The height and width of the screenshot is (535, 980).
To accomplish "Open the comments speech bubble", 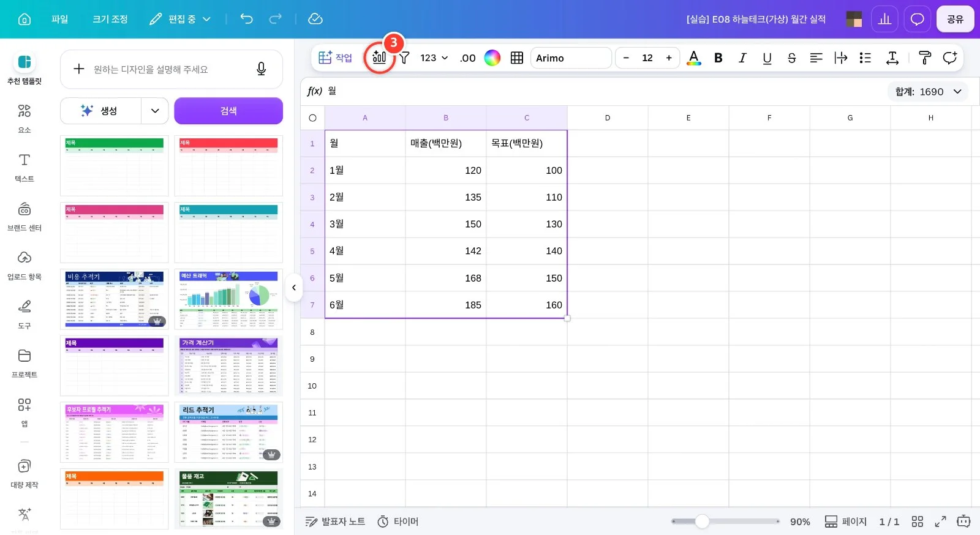I will point(917,19).
